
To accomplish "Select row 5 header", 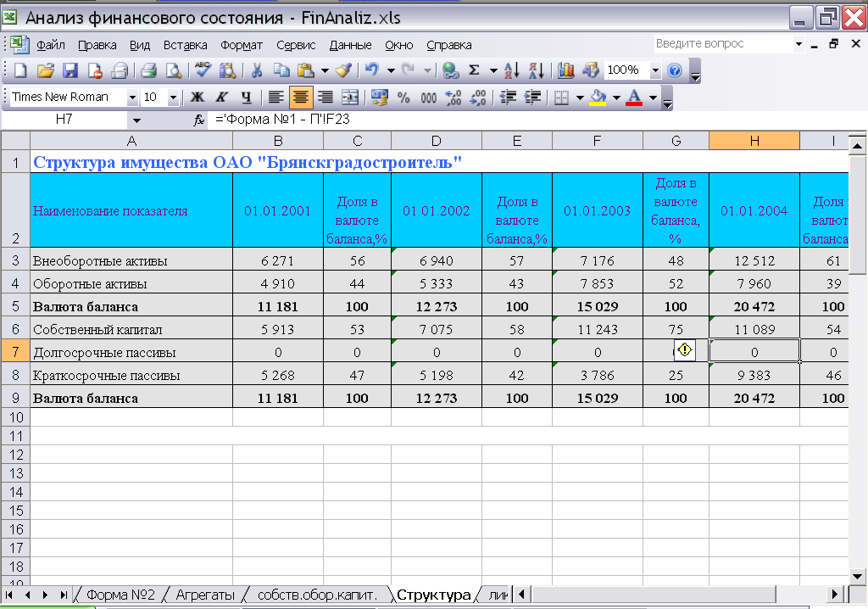I will [x=15, y=306].
